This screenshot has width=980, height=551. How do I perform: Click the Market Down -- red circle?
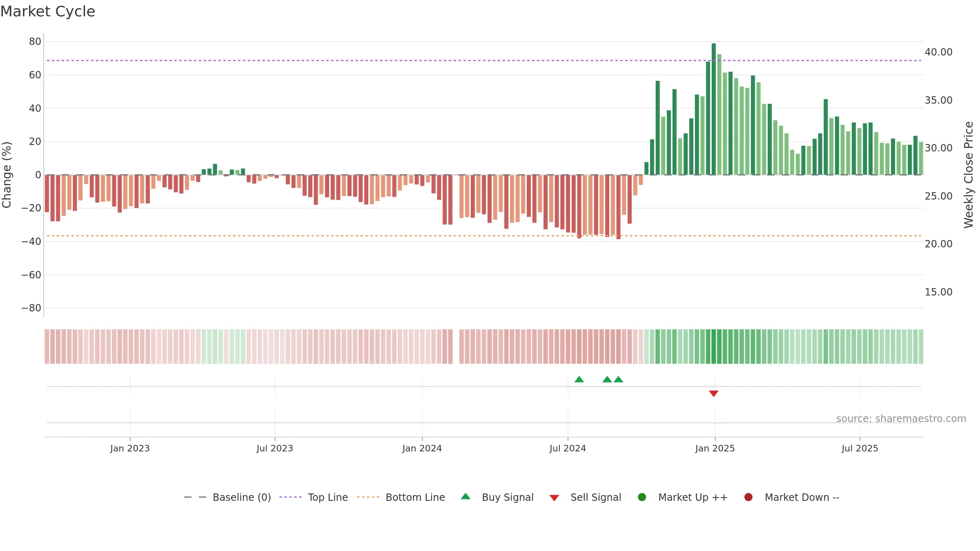[x=748, y=497]
